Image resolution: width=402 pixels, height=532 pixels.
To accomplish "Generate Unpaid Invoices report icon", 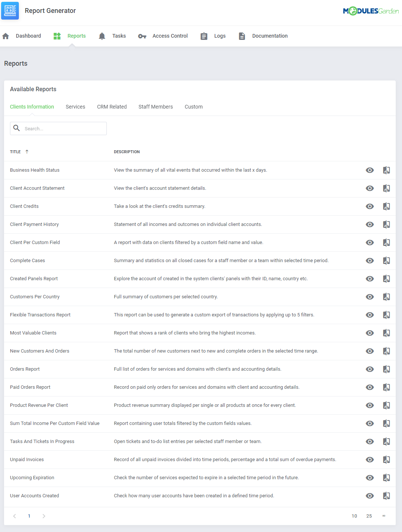I will click(x=386, y=460).
